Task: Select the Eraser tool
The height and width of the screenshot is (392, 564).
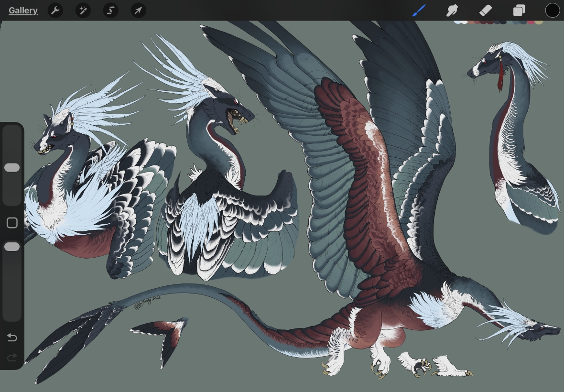Action: pyautogui.click(x=485, y=11)
